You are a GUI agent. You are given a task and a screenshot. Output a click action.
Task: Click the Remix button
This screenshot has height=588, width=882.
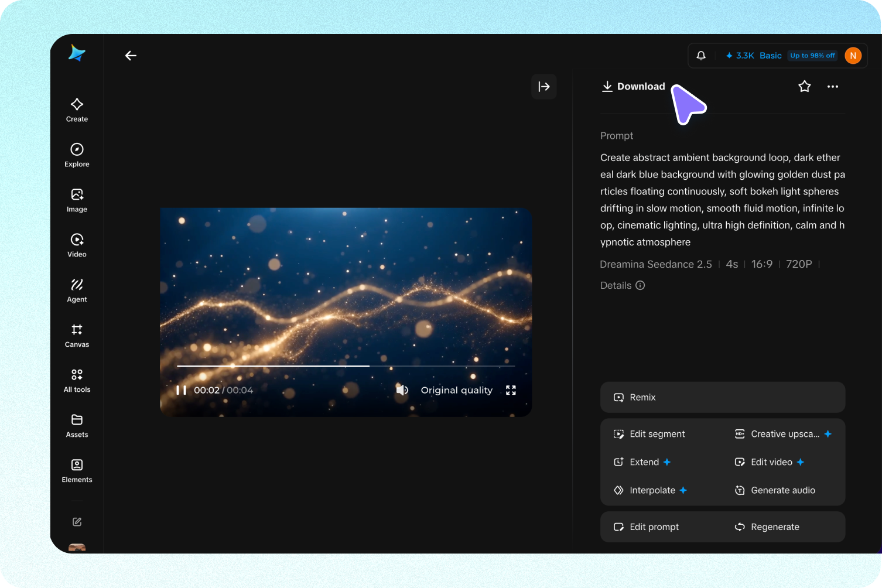point(723,397)
